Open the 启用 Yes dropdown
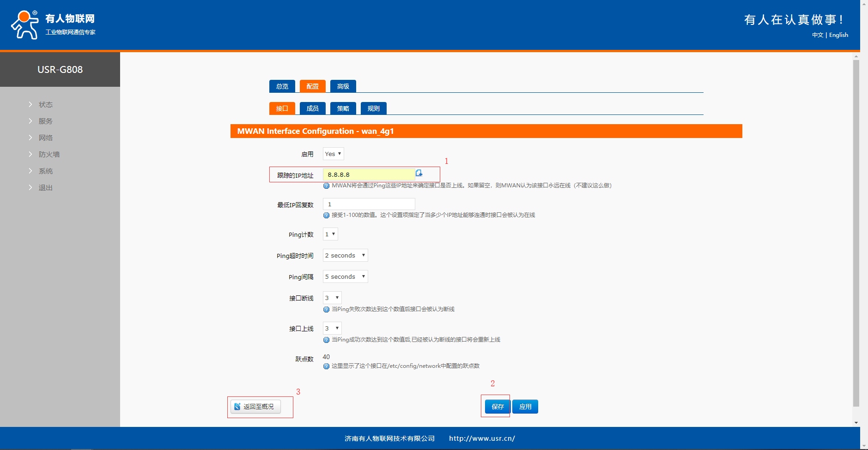Screen dimensions: 868x450 333,154
